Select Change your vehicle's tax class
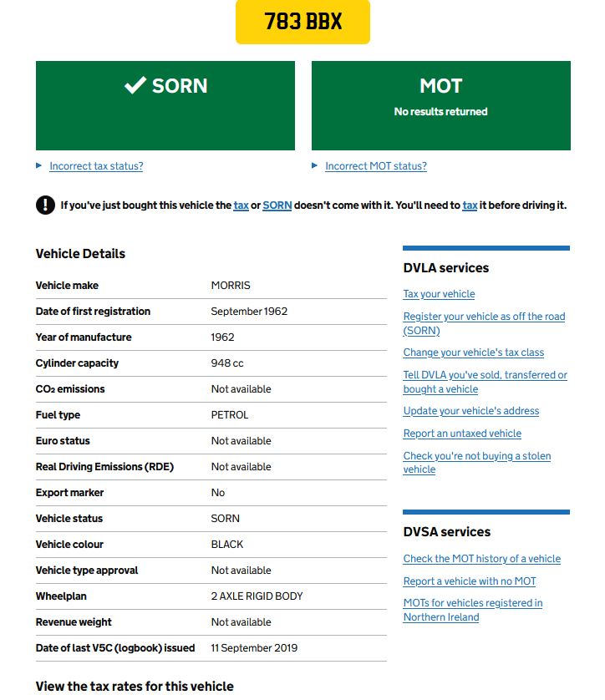605x700 pixels. (473, 353)
